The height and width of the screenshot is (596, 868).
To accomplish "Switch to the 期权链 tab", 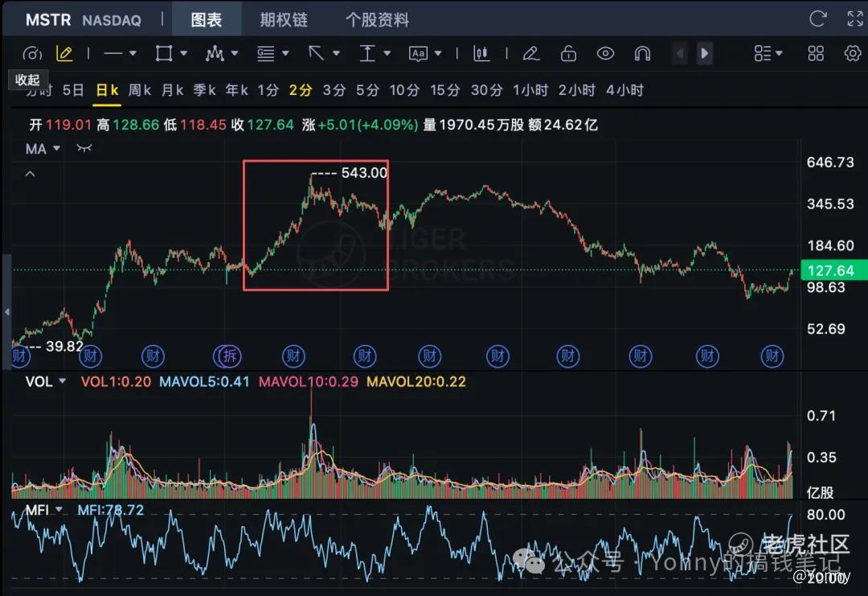I will [x=284, y=20].
